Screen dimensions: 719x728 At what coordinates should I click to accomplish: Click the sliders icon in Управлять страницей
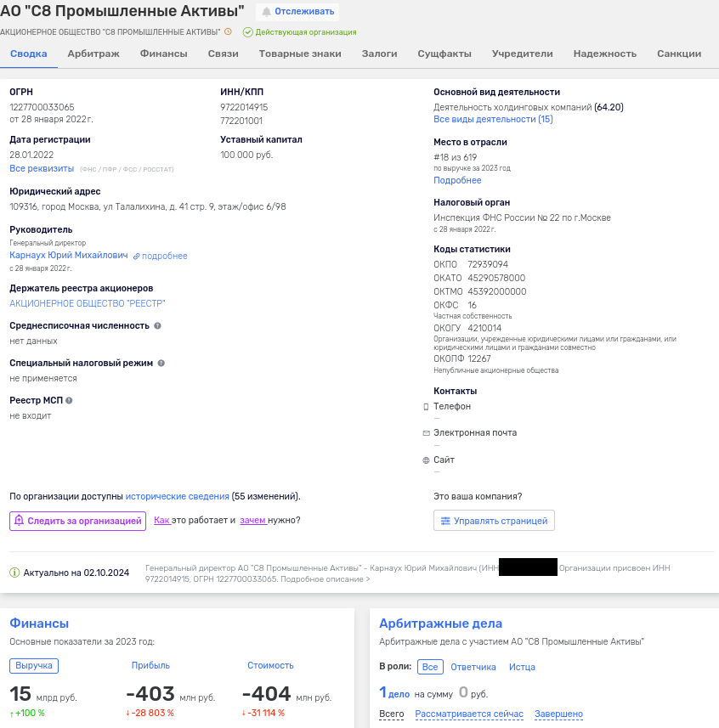point(445,521)
